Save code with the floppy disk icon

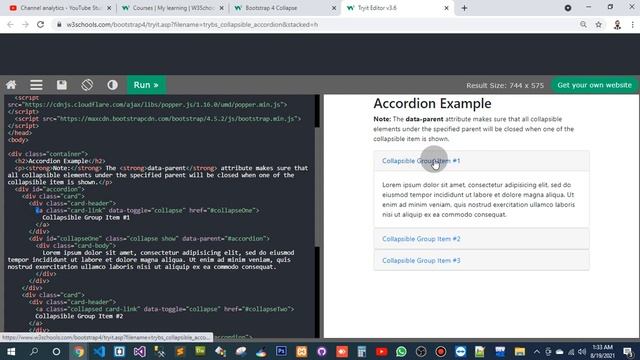tap(62, 85)
